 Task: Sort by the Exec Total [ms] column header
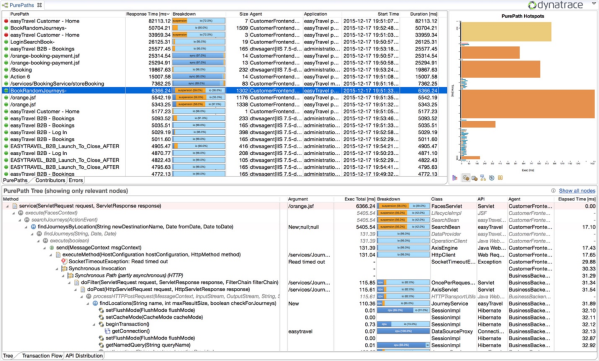tap(355, 199)
